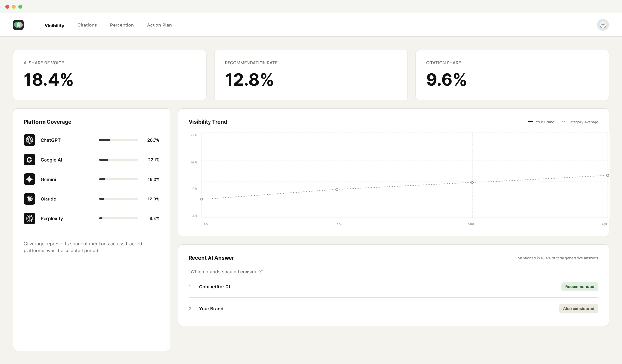Select the Claude platform label
The height and width of the screenshot is (364, 622).
point(48,199)
